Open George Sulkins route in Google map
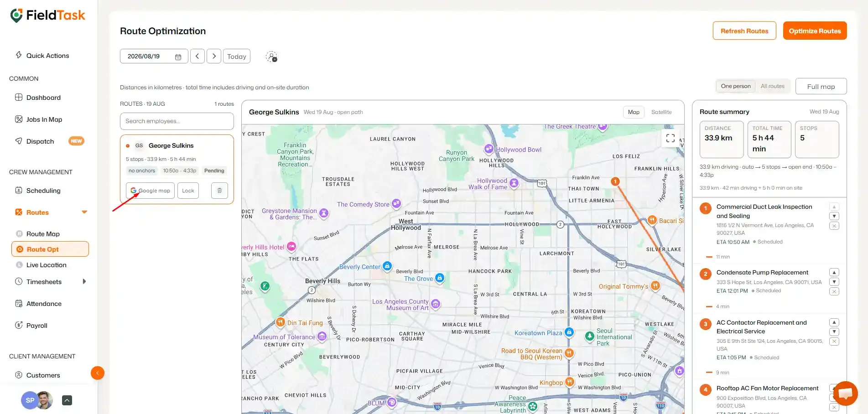 150,191
